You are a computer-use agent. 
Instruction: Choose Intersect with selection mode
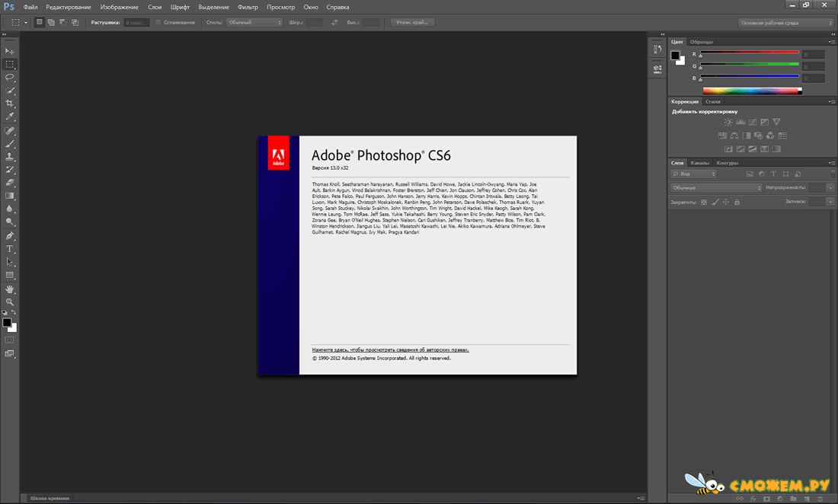pyautogui.click(x=75, y=22)
